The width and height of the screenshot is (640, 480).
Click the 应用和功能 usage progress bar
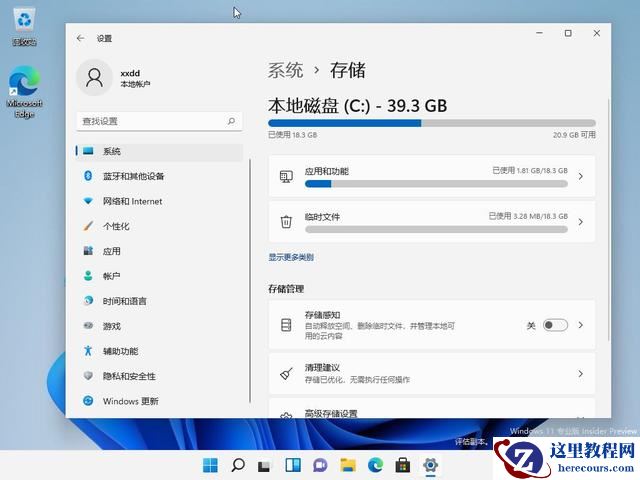point(436,184)
